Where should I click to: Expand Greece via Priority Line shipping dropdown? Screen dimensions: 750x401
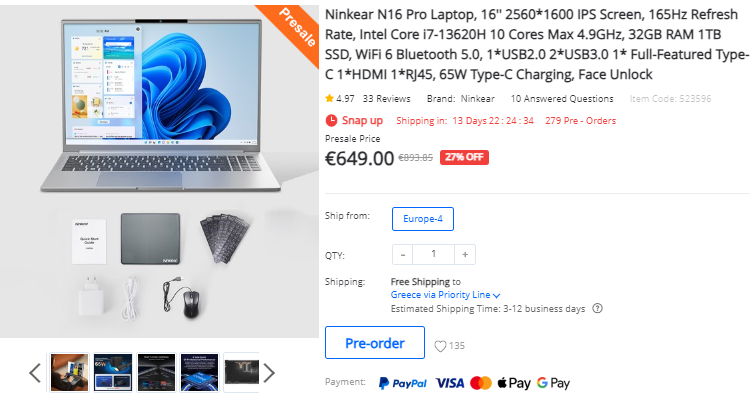(445, 295)
